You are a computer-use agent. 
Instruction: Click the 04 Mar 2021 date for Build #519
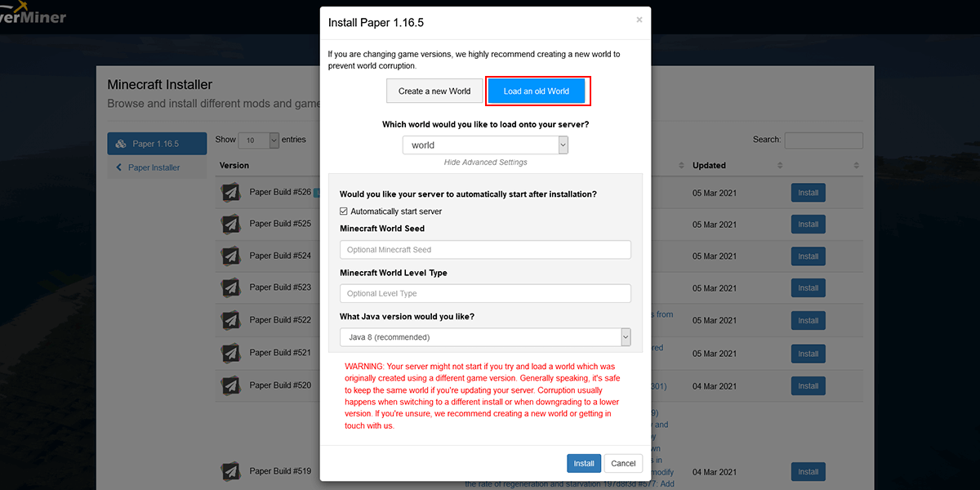coord(715,472)
